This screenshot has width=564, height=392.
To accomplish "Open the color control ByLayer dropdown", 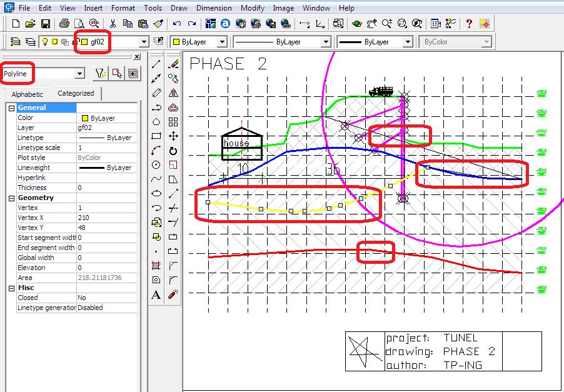I will point(223,42).
